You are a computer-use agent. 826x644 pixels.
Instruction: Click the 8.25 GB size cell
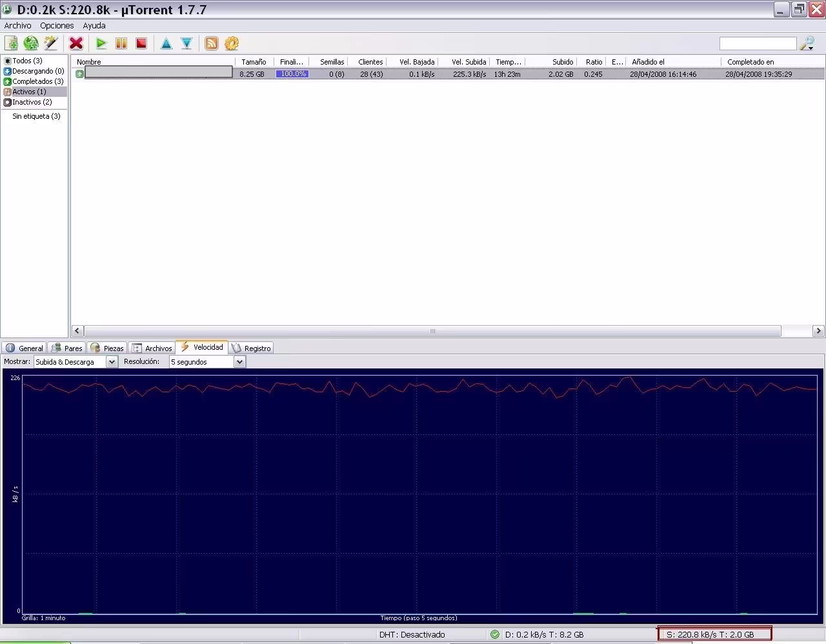point(252,74)
